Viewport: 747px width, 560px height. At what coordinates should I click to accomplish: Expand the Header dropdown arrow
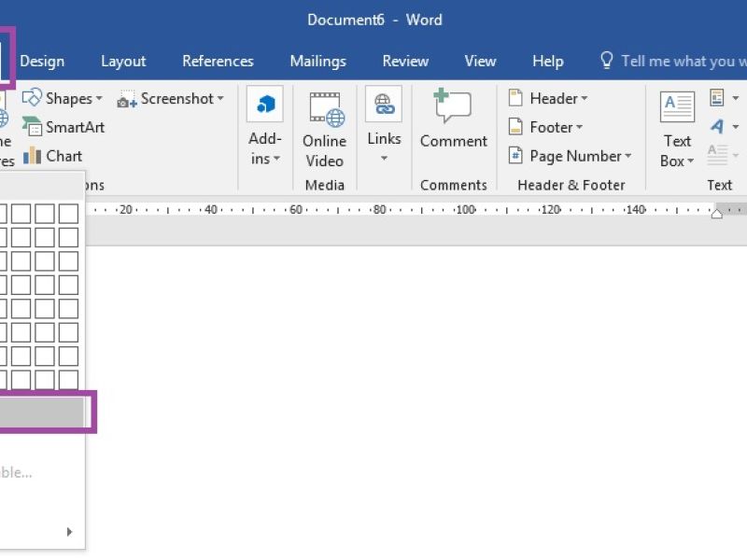pyautogui.click(x=585, y=98)
